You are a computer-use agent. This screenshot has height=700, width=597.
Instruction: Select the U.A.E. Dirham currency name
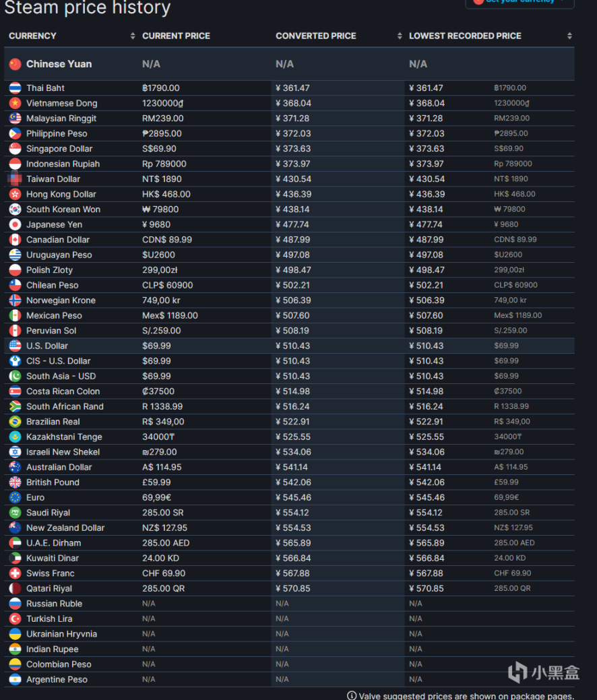tap(54, 543)
